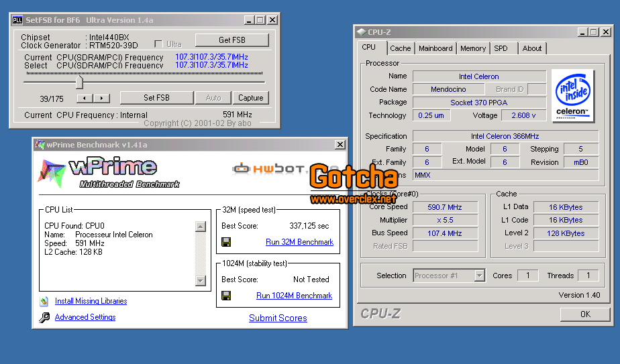Screen dimensions: 620x364
Task: Click the right arrow button in SetFSB
Action: [x=101, y=98]
